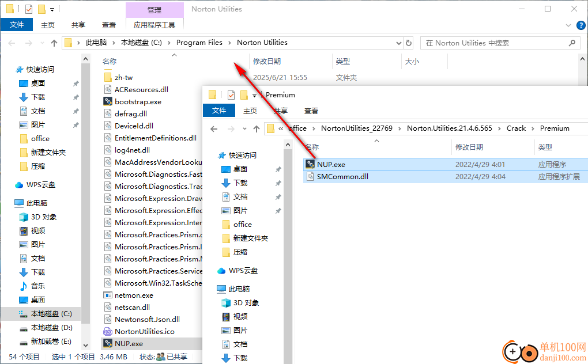Click the properties checkmark icon in Premium title bar
The width and height of the screenshot is (588, 364).
tap(231, 95)
